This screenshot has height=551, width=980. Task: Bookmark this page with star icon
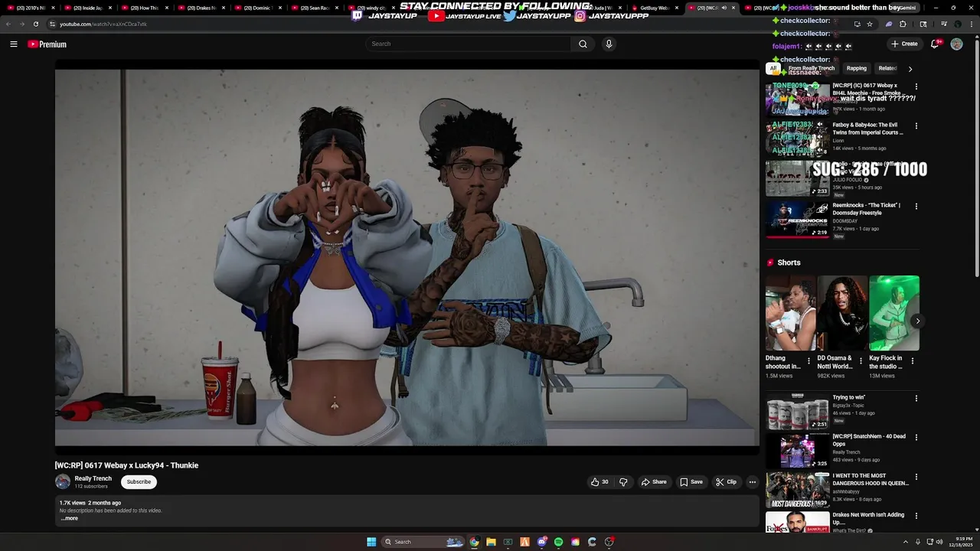pos(870,24)
